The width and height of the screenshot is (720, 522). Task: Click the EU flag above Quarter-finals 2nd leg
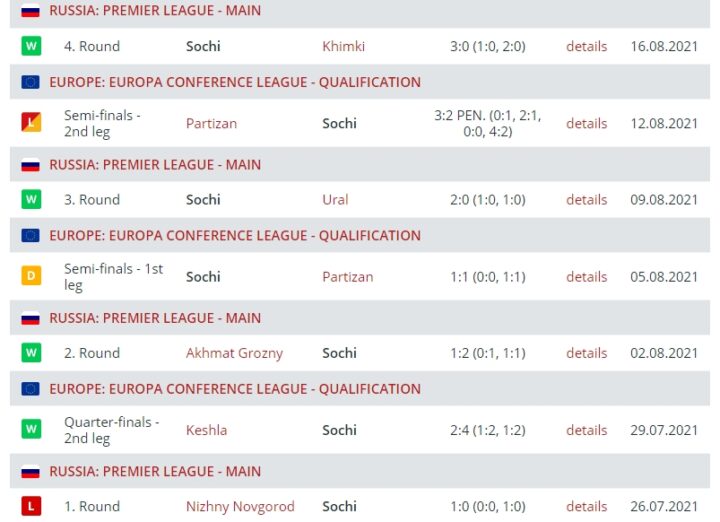pos(30,389)
